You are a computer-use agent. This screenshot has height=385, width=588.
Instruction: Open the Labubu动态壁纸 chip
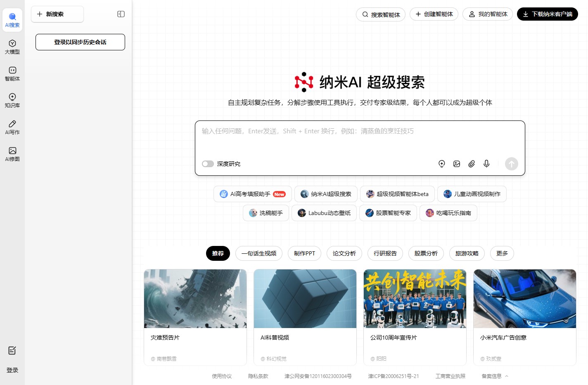(x=324, y=213)
